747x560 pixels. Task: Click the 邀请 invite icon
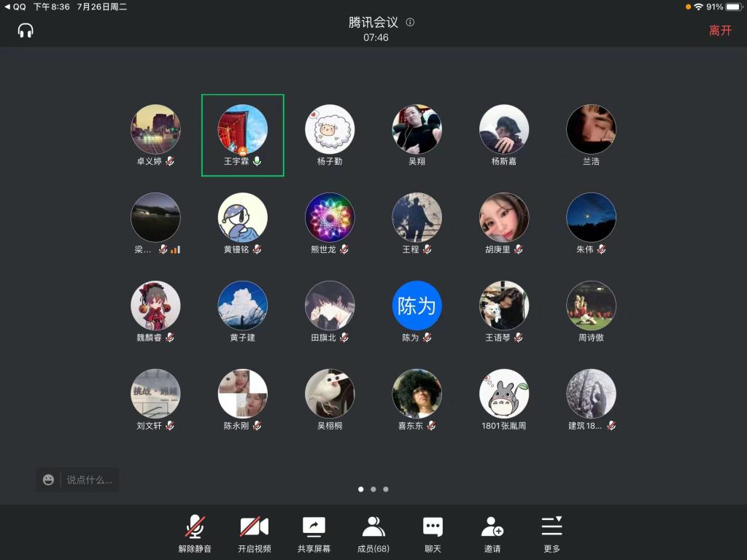point(492,534)
